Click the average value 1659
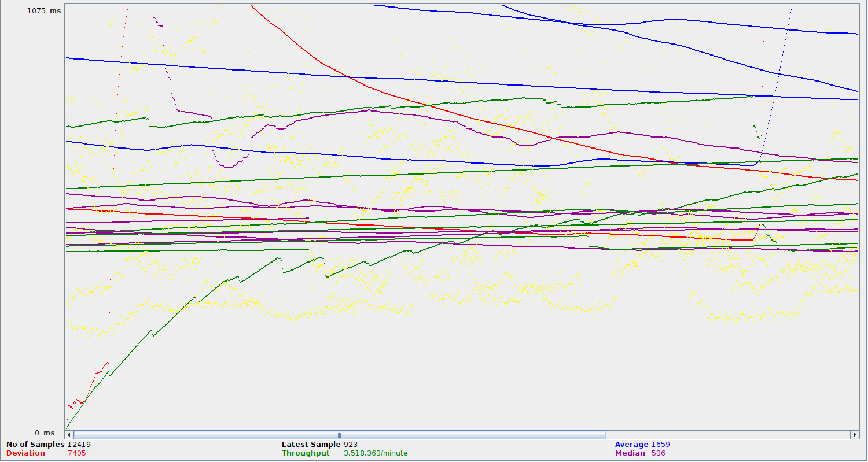868x462 pixels. click(660, 445)
